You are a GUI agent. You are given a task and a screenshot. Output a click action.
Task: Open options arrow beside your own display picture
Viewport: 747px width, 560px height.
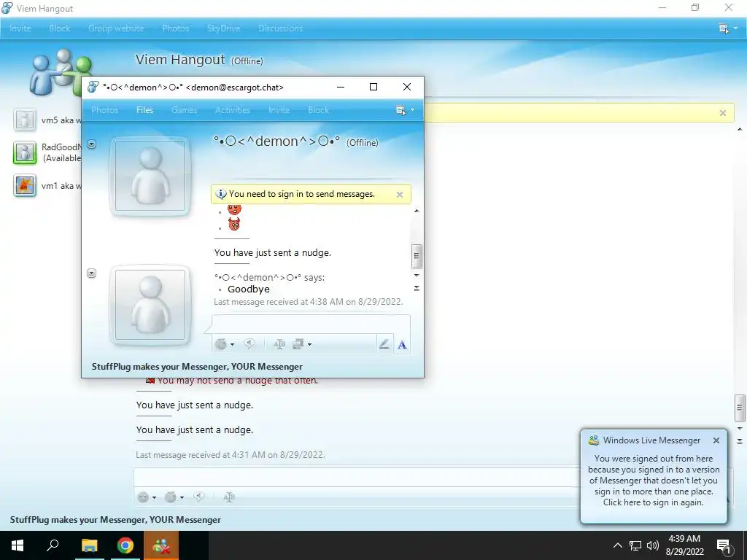(91, 273)
